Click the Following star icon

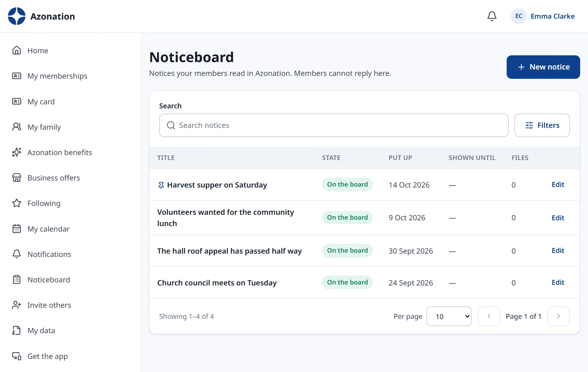tap(17, 203)
